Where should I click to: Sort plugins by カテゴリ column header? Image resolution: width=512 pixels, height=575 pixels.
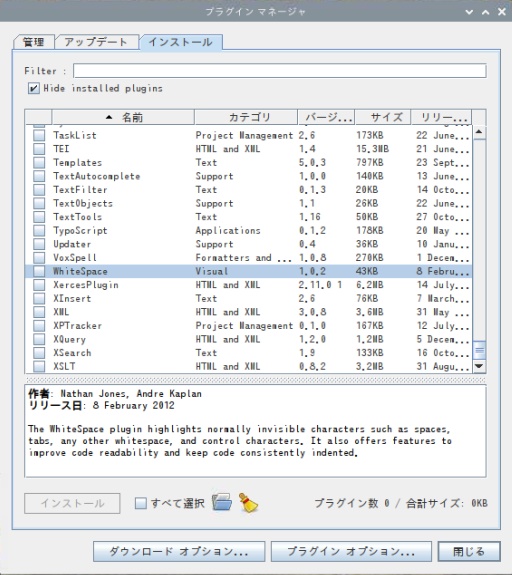coord(246,117)
